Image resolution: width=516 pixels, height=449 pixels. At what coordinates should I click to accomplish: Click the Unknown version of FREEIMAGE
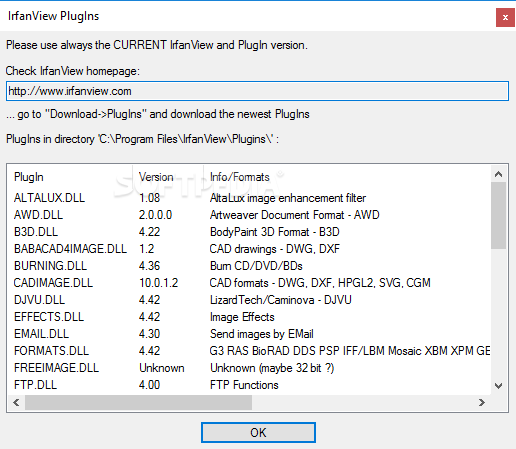[x=162, y=368]
